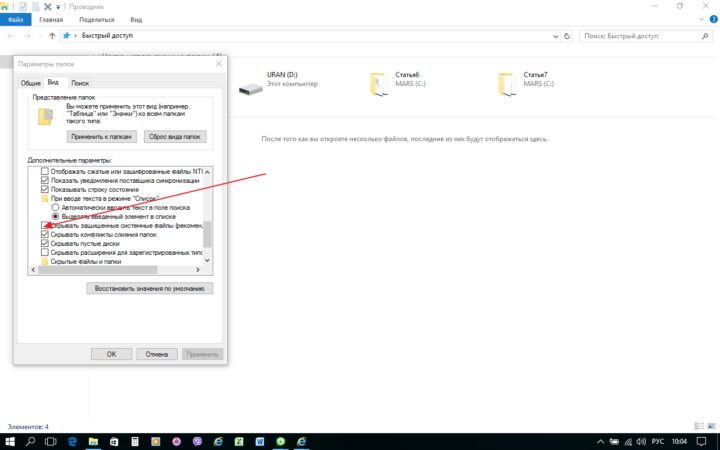Viewport: 720px width, 450px height.
Task: Click the Сброс вида папок button
Action: [175, 136]
